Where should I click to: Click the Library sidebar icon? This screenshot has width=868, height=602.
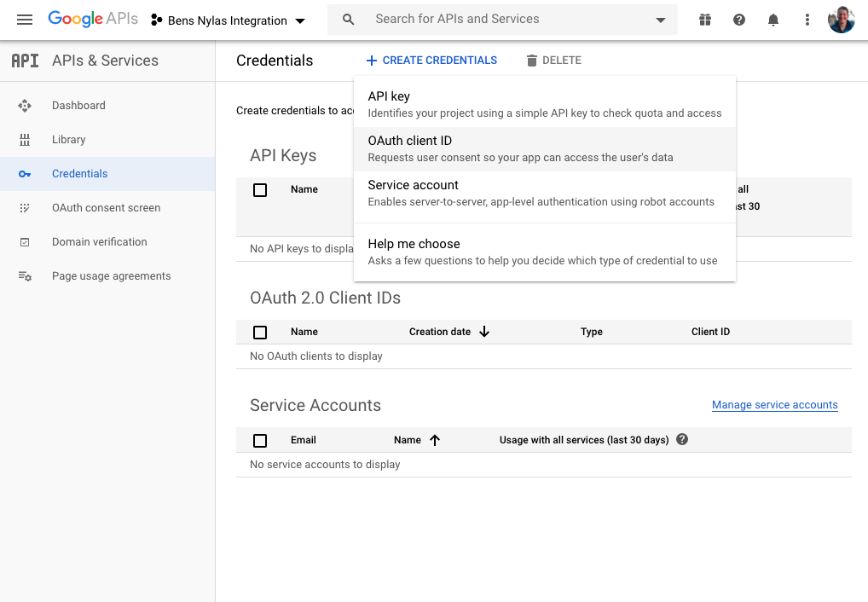pyautogui.click(x=25, y=140)
